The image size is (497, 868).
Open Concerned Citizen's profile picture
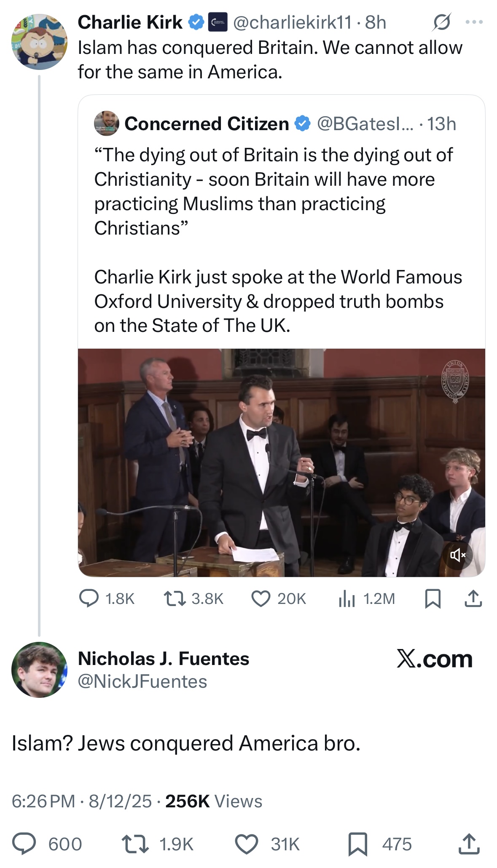tap(106, 123)
